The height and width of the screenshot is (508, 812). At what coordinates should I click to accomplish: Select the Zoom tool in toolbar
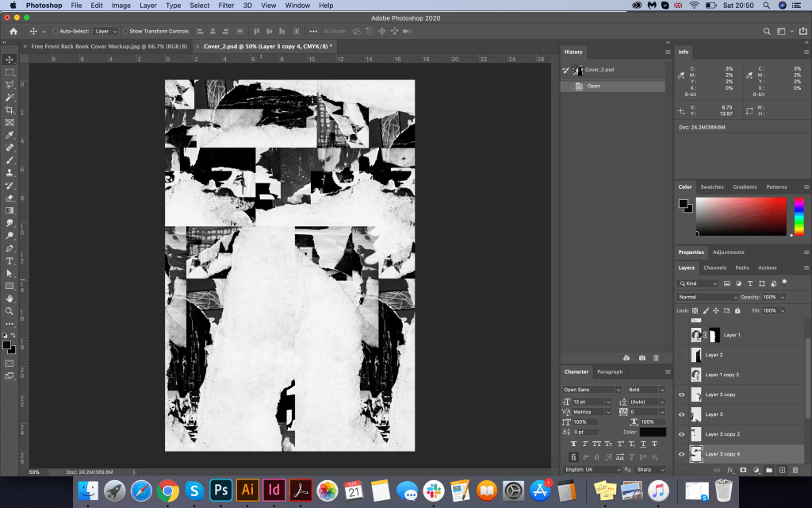coord(10,310)
